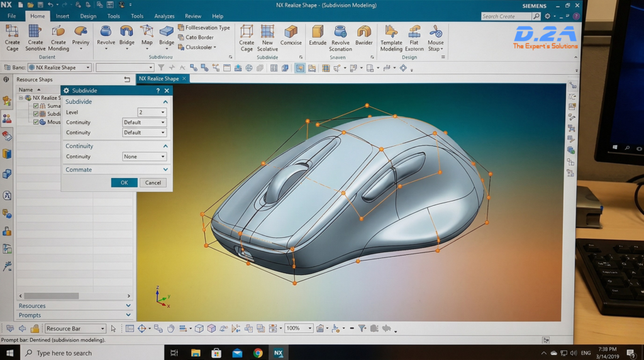The height and width of the screenshot is (360, 644).
Task: Select the Mouse Stap tool
Action: point(435,38)
